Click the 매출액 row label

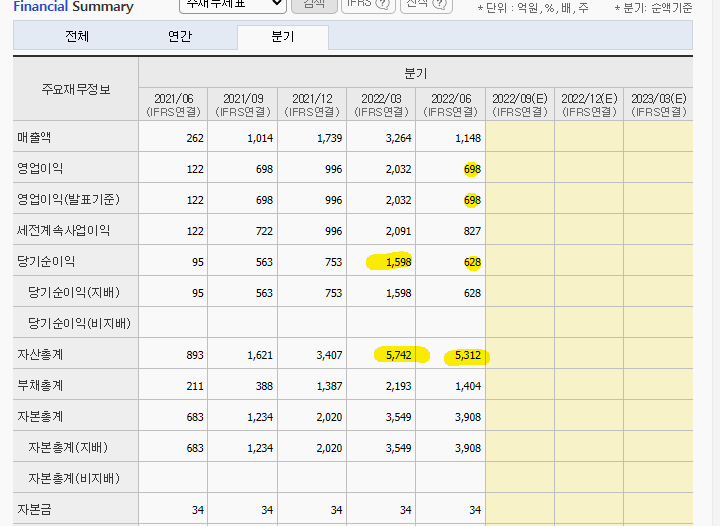33,137
